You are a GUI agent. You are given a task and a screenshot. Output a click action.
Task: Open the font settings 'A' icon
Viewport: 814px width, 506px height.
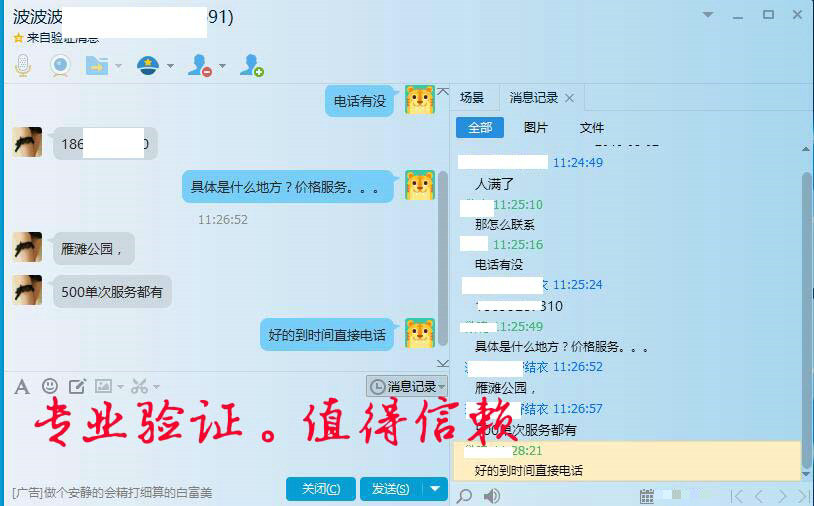click(x=22, y=386)
